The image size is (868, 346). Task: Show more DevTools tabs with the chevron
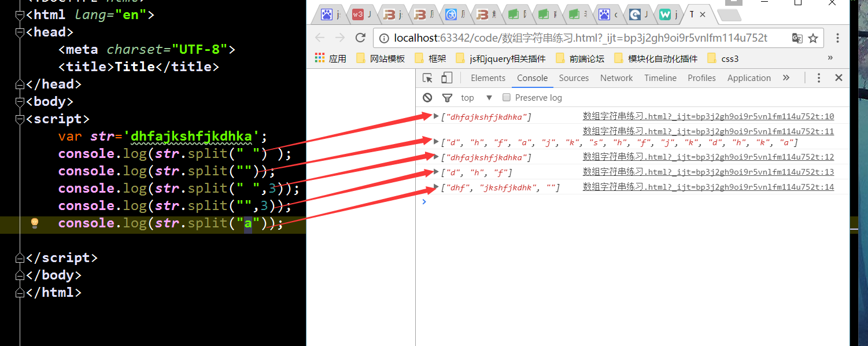[786, 78]
